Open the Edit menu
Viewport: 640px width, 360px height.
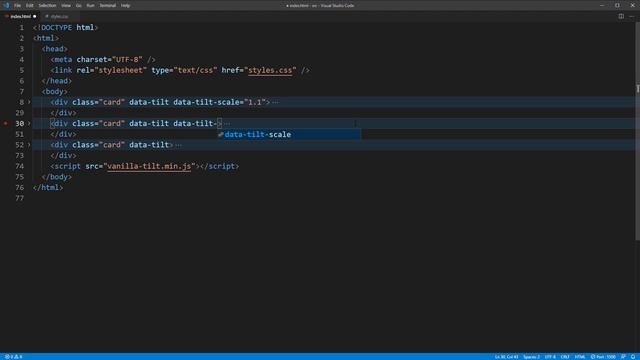click(29, 6)
